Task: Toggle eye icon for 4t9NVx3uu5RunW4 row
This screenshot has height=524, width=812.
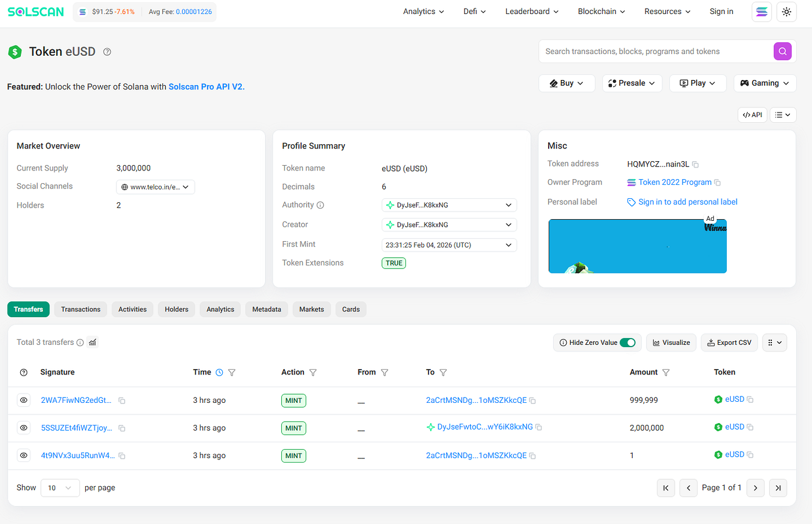Action: click(x=24, y=456)
